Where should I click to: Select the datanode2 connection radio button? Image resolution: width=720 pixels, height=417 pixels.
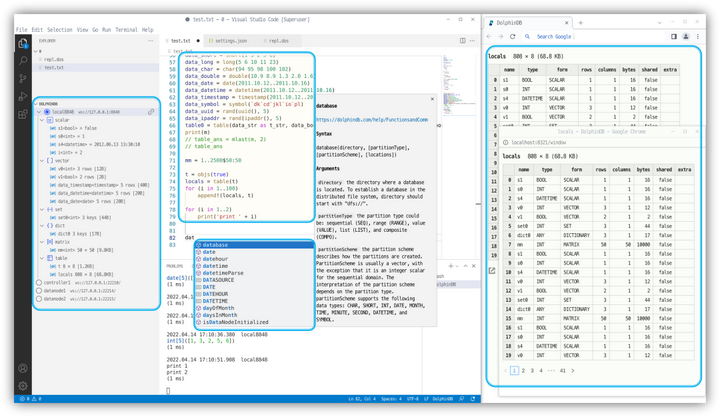pyautogui.click(x=39, y=299)
